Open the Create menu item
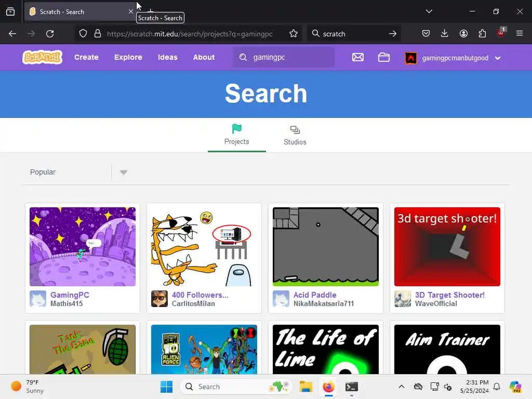This screenshot has width=532, height=399. [87, 57]
